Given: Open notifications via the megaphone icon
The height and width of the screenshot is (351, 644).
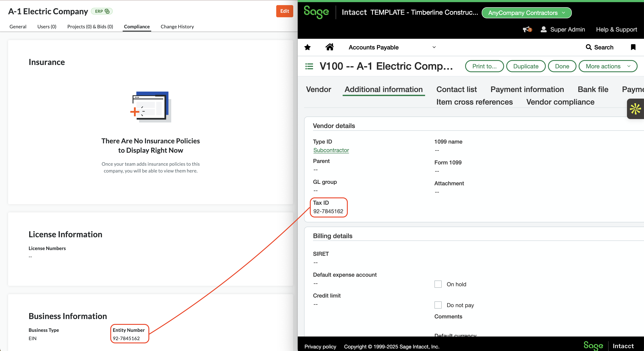Looking at the screenshot, I should click(526, 29).
